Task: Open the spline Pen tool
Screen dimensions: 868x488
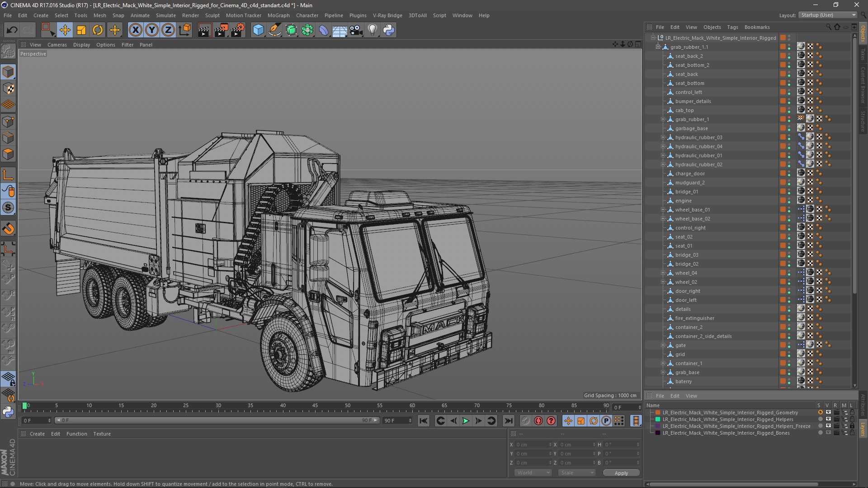Action: [275, 30]
